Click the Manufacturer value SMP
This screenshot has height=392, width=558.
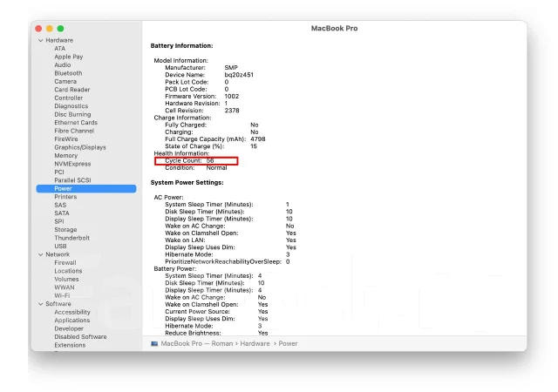coord(231,68)
